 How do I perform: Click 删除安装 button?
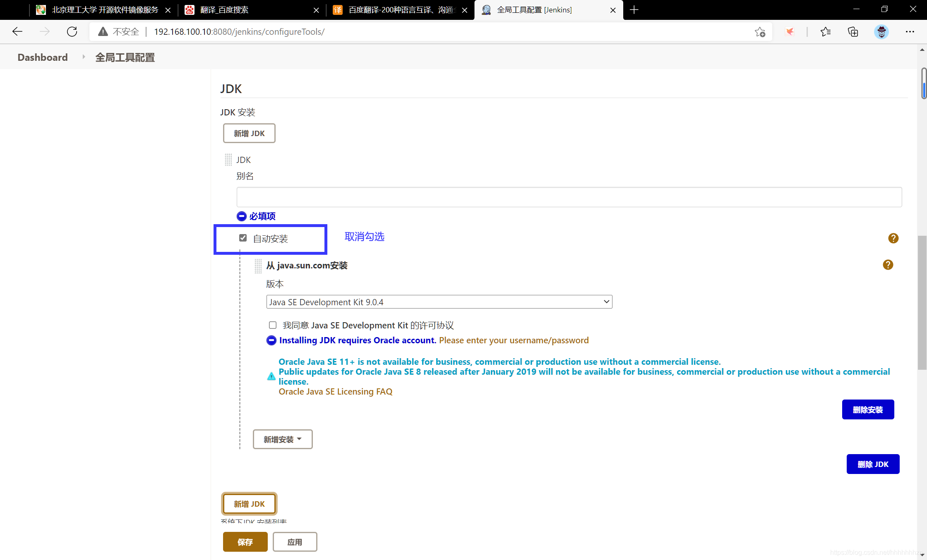click(x=868, y=409)
